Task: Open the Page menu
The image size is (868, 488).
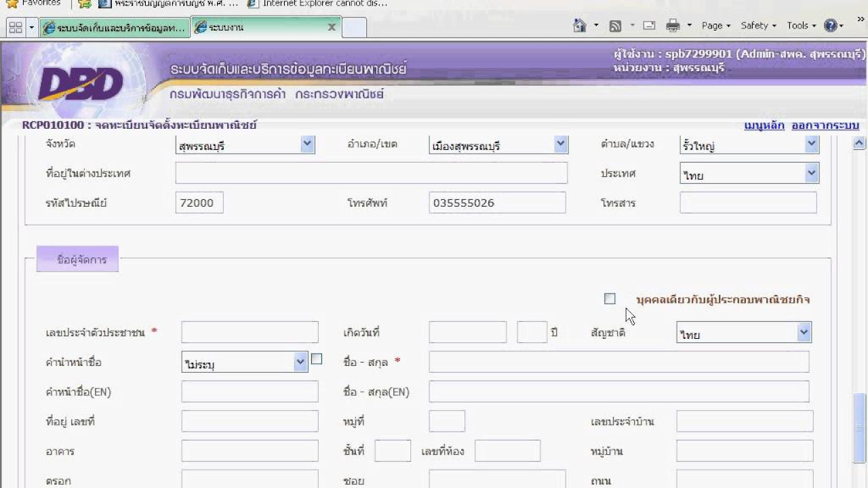Action: coord(715,26)
